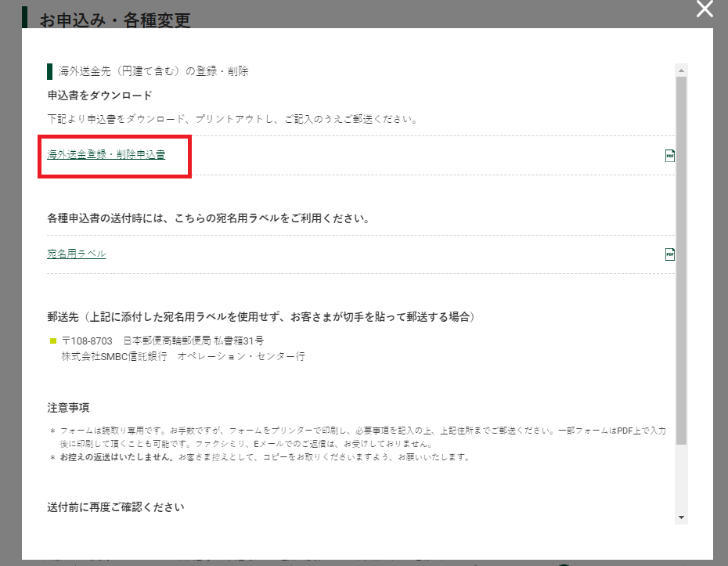Select the 申込書をダウンロード heading
This screenshot has width=728, height=566.
pos(100,96)
